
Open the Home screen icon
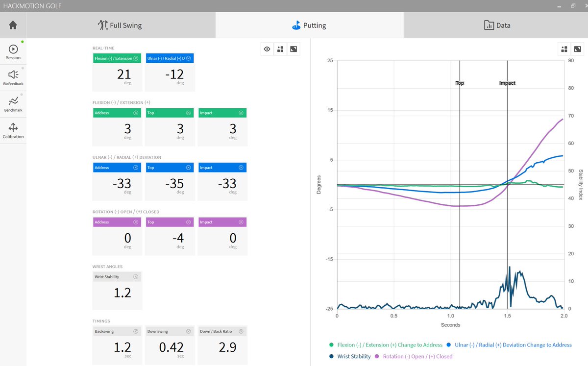click(x=13, y=25)
